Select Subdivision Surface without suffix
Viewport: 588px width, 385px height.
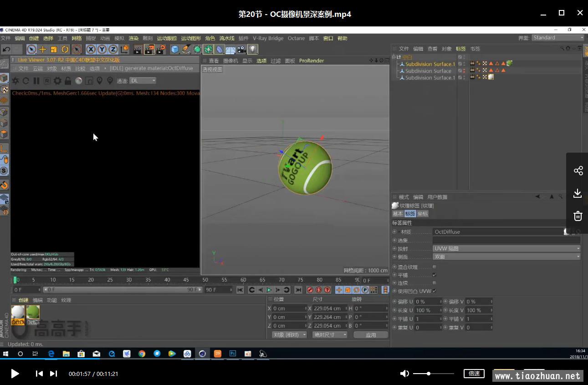pyautogui.click(x=428, y=71)
